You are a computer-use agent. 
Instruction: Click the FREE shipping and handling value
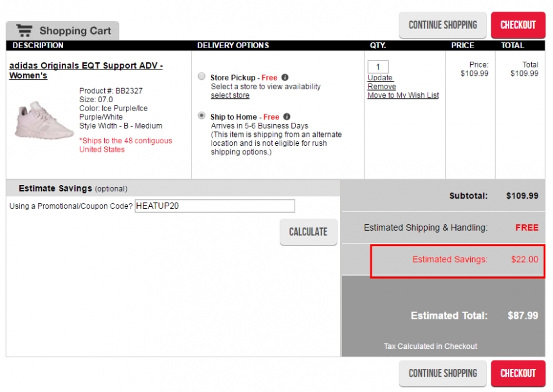tap(527, 227)
